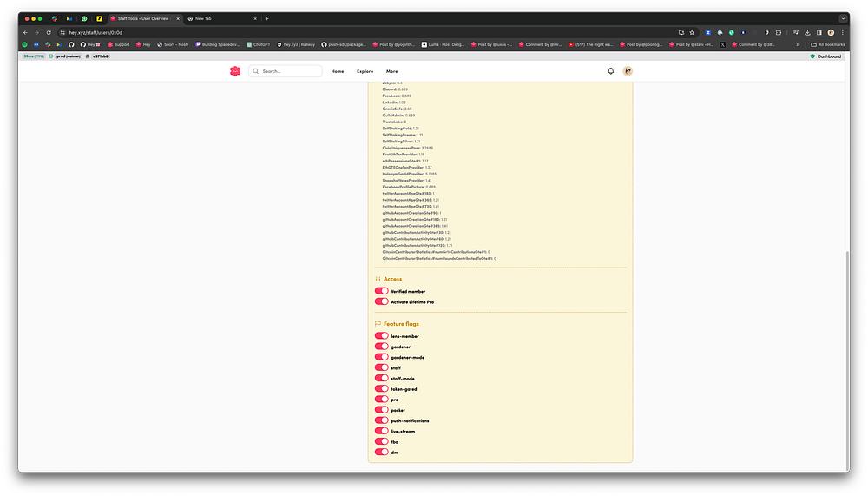Open the Explore page
Viewport: 868px width, 496px height.
pyautogui.click(x=365, y=71)
